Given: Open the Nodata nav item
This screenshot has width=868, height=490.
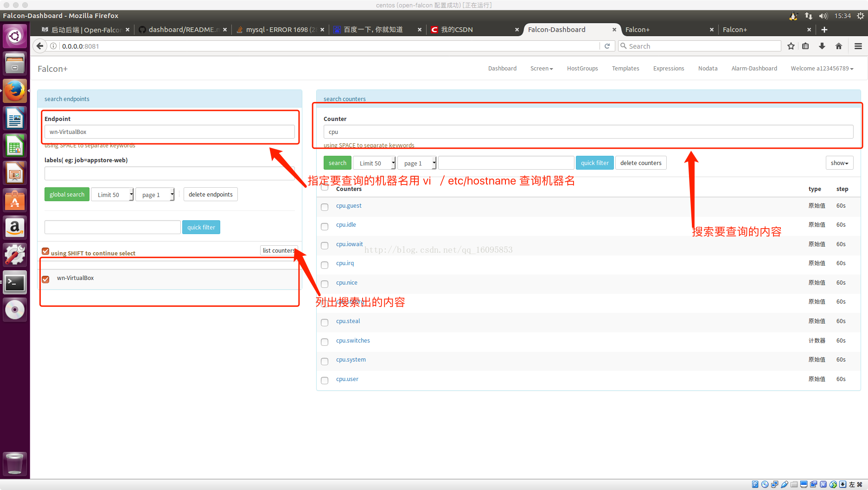Looking at the screenshot, I should [x=708, y=68].
